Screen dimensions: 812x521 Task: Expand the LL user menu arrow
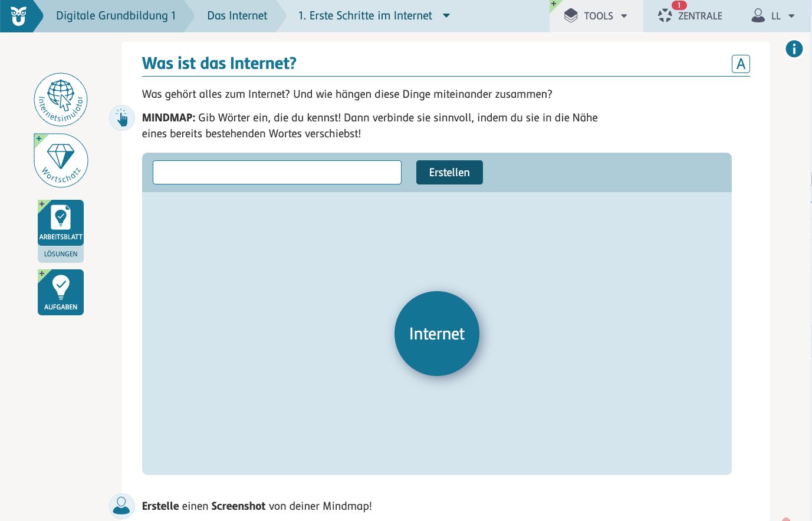791,16
